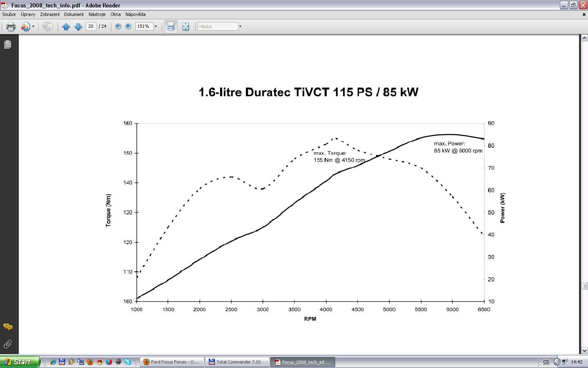
Task: Click the vertical scrollbar down arrow
Action: (584, 350)
